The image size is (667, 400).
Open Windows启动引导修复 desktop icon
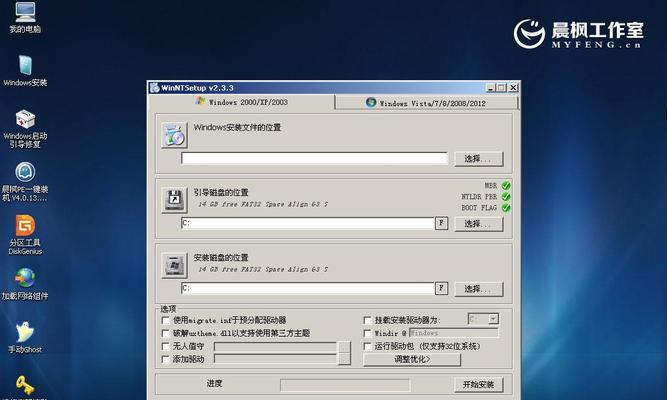coord(25,129)
